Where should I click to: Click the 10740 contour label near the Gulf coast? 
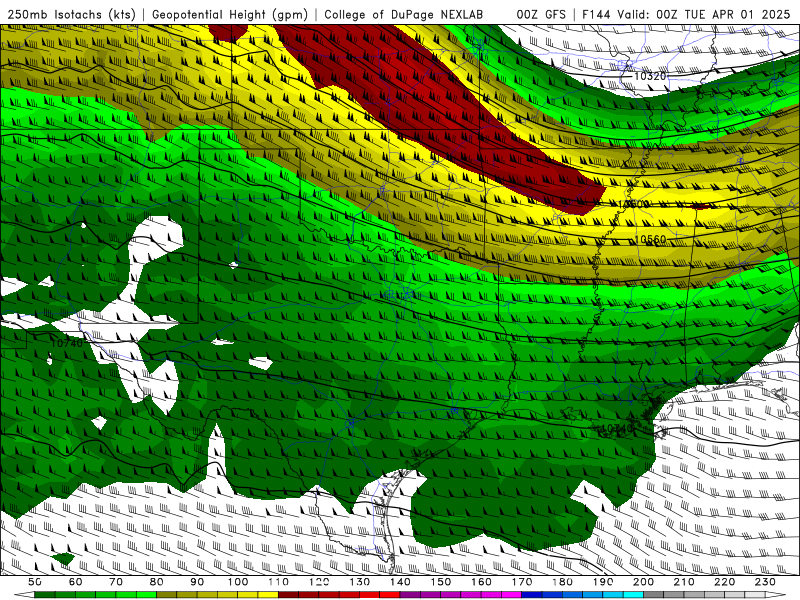pyautogui.click(x=617, y=428)
